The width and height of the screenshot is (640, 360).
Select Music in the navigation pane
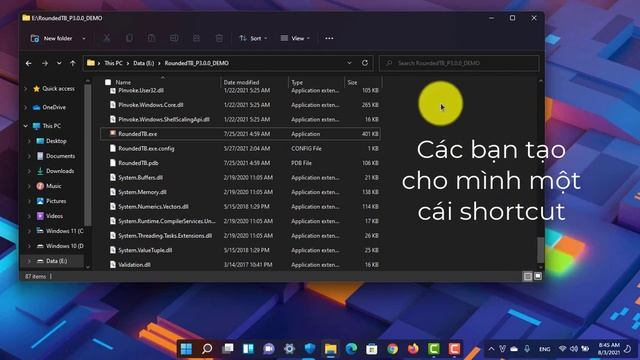click(53, 186)
